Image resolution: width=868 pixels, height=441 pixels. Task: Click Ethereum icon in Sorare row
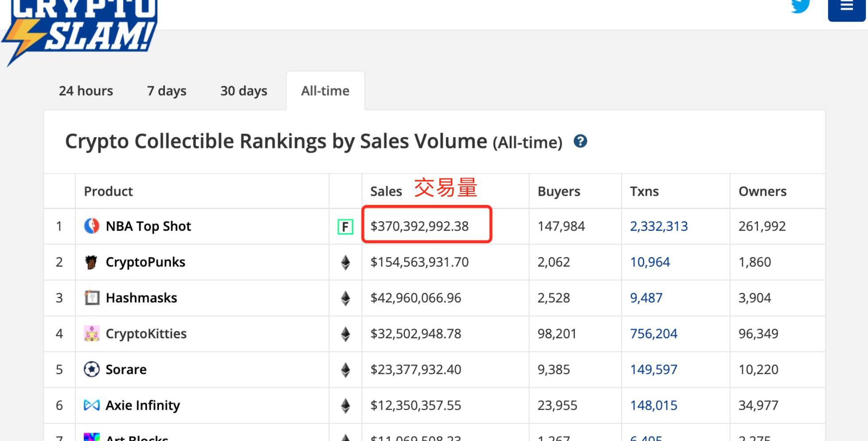345,370
